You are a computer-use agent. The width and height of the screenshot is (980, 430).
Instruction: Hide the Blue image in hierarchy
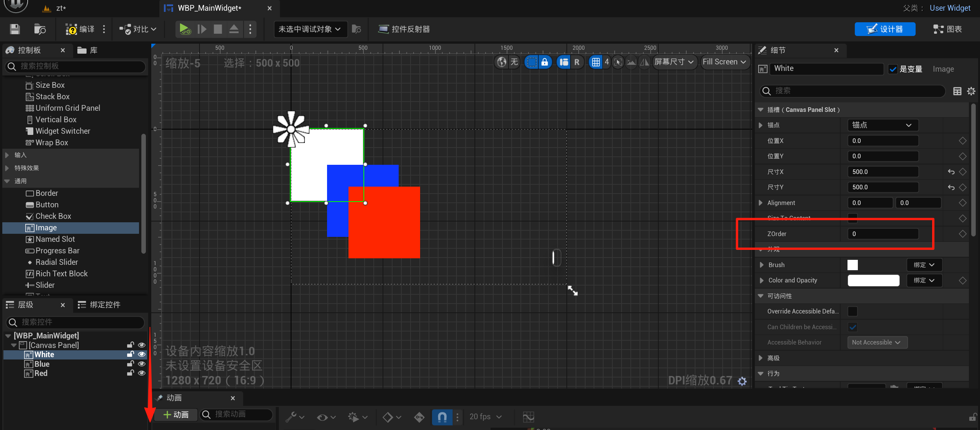142,364
